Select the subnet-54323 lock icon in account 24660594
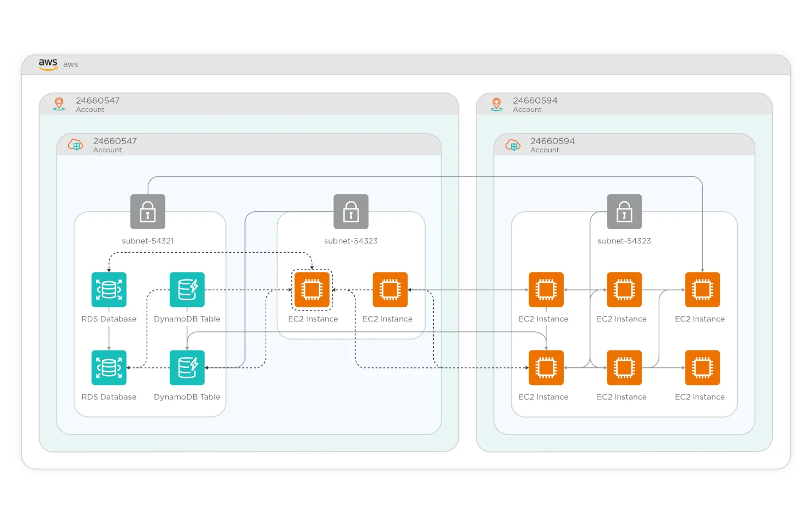The height and width of the screenshot is (524, 812). pyautogui.click(x=624, y=212)
